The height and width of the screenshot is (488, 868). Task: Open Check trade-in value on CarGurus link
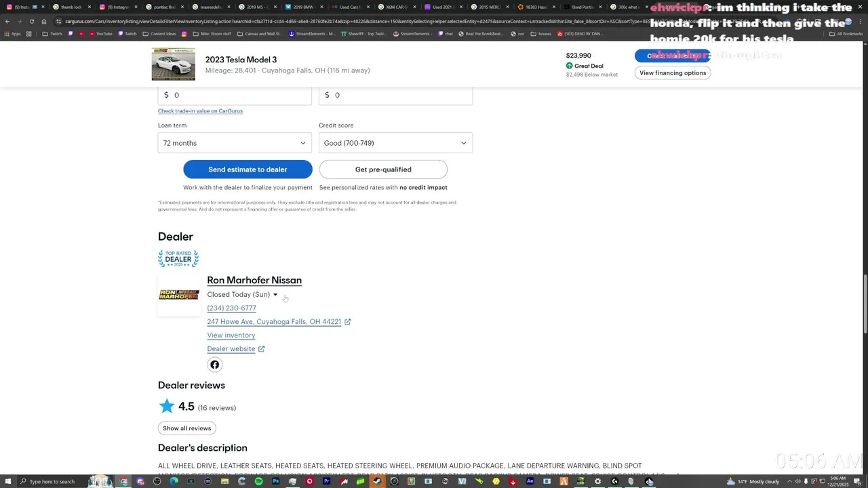tap(200, 111)
